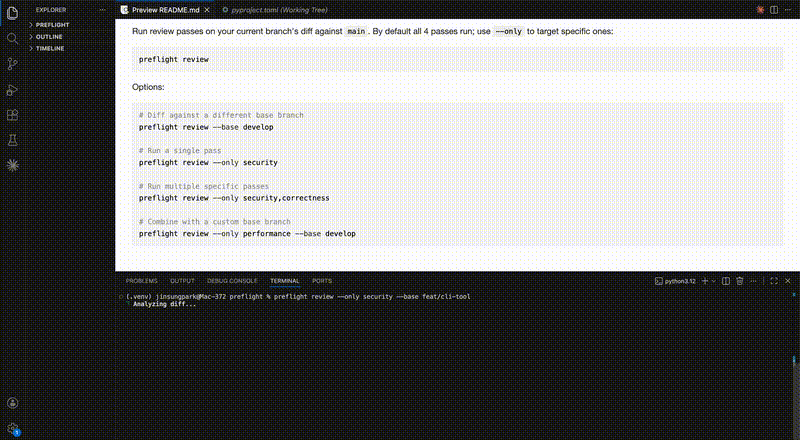Click inline code 'main' in description

tap(356, 32)
